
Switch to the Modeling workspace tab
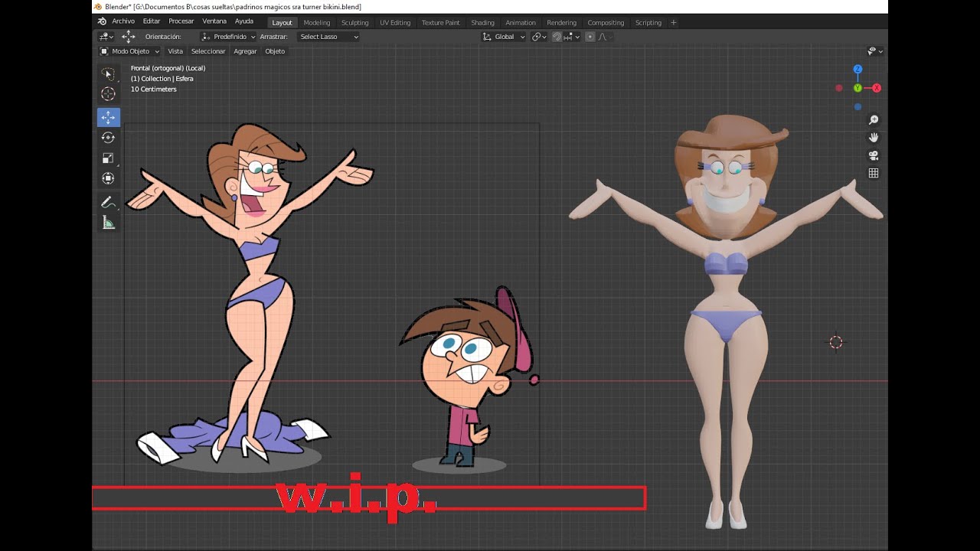click(x=316, y=22)
